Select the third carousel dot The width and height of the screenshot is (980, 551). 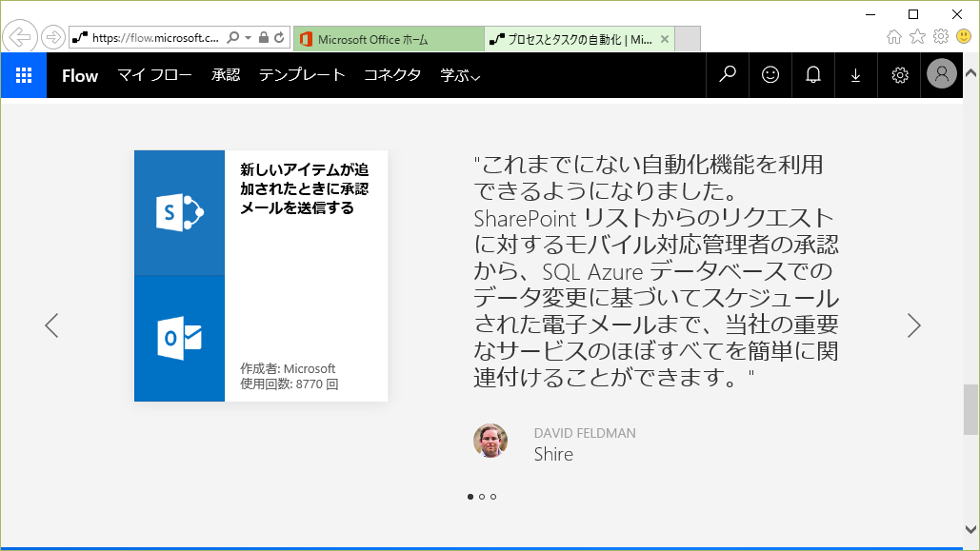pyautogui.click(x=493, y=497)
